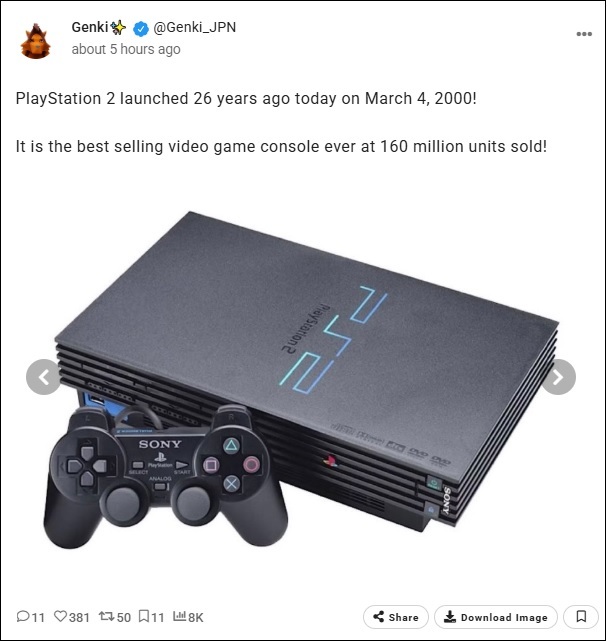View the 8K views analytics icon
Screen dimensions: 607x641
pos(179,616)
